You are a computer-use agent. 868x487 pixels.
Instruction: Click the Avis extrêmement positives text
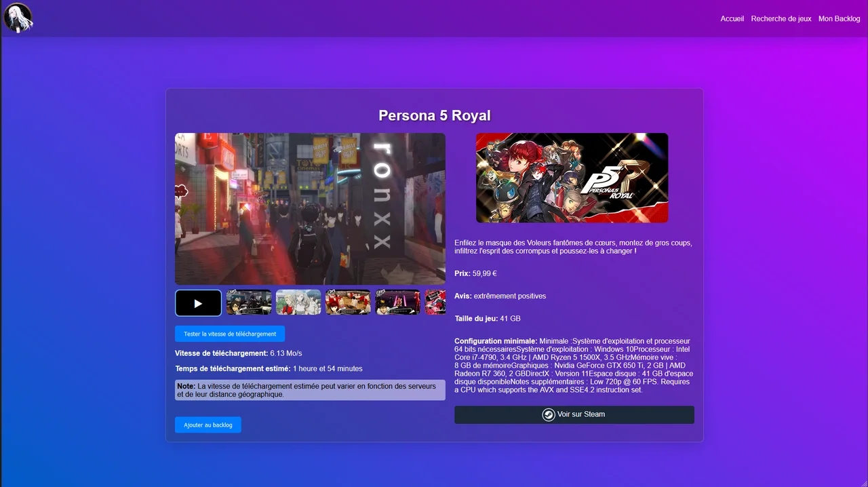[x=500, y=296]
